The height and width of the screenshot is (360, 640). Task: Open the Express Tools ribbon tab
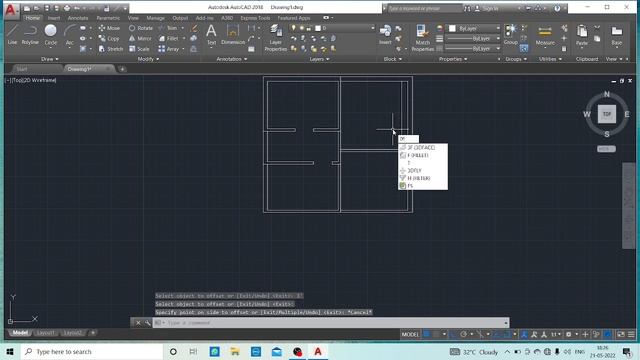(x=255, y=18)
